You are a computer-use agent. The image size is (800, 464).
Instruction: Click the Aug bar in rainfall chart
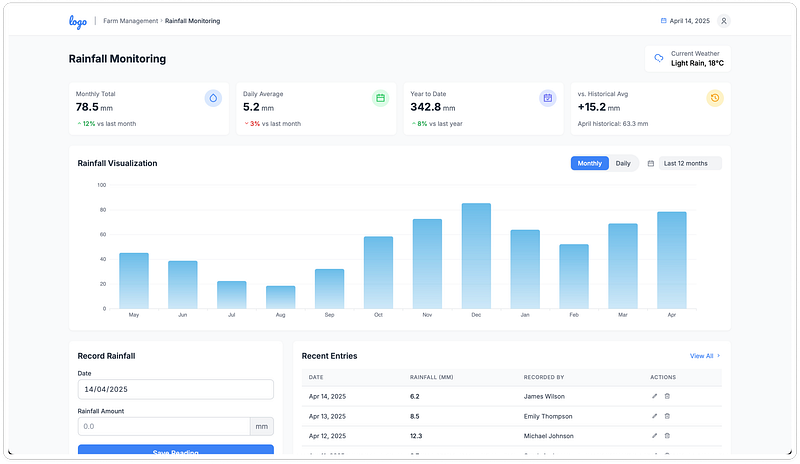[280, 297]
